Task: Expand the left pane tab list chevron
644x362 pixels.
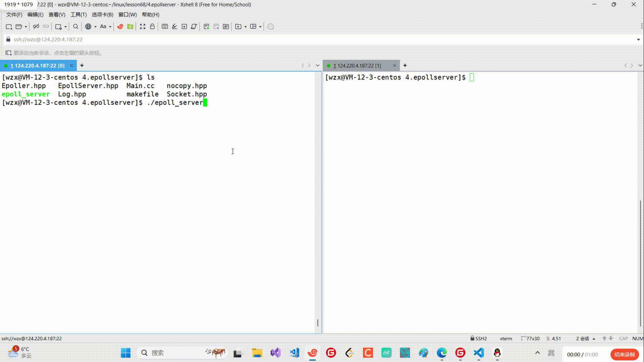Action: click(x=318, y=66)
